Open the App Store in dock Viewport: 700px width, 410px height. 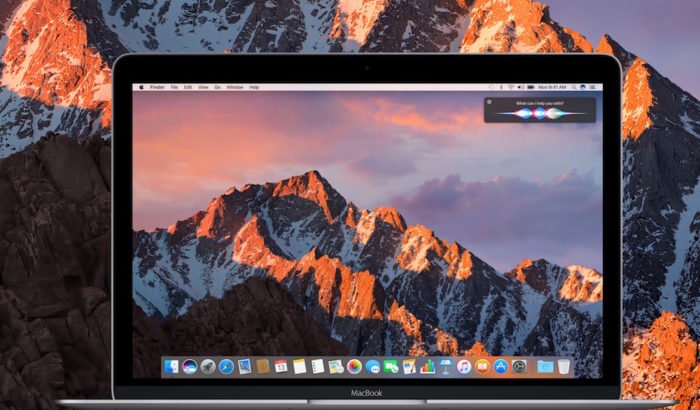click(500, 367)
